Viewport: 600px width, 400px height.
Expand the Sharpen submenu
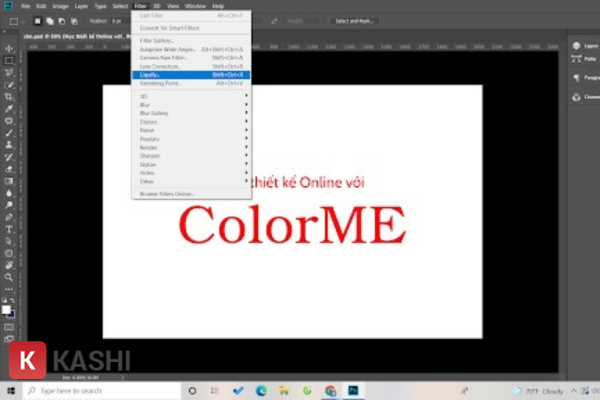click(191, 156)
